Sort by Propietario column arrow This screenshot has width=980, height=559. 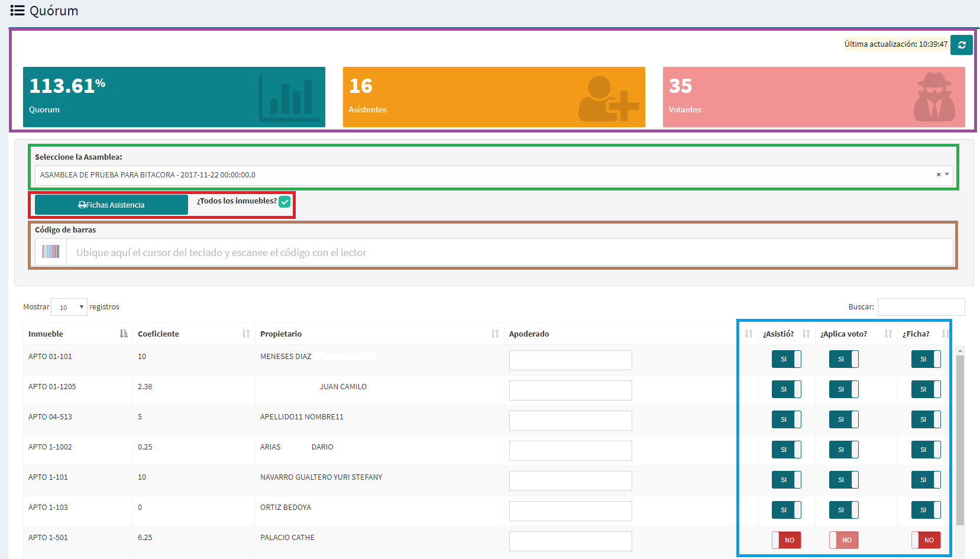point(495,334)
